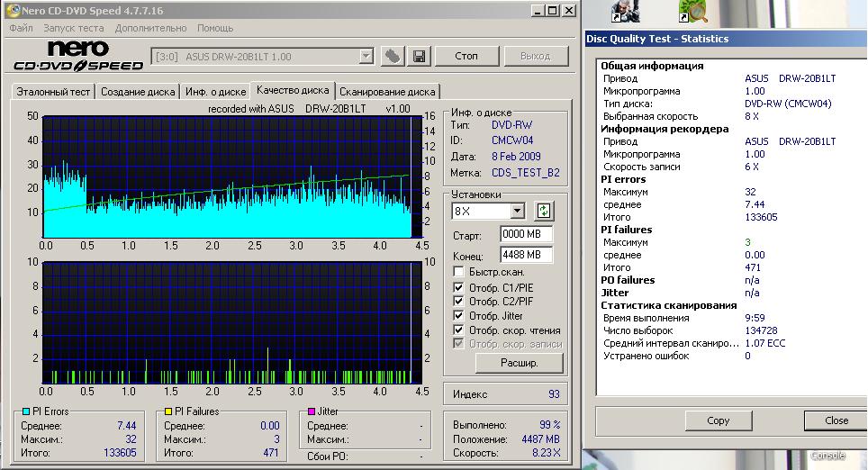Enable the Быстр.скан. checkbox
Image resolution: width=868 pixels, height=470 pixels.
(x=459, y=272)
